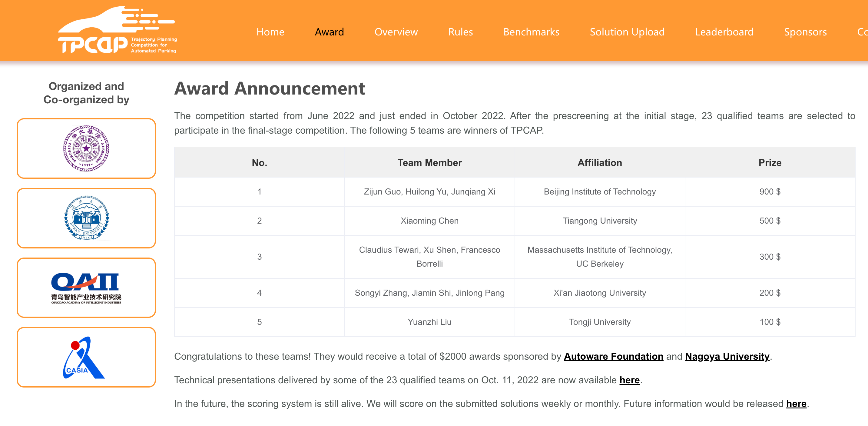
Task: Click the Team Member column header
Action: click(x=429, y=162)
